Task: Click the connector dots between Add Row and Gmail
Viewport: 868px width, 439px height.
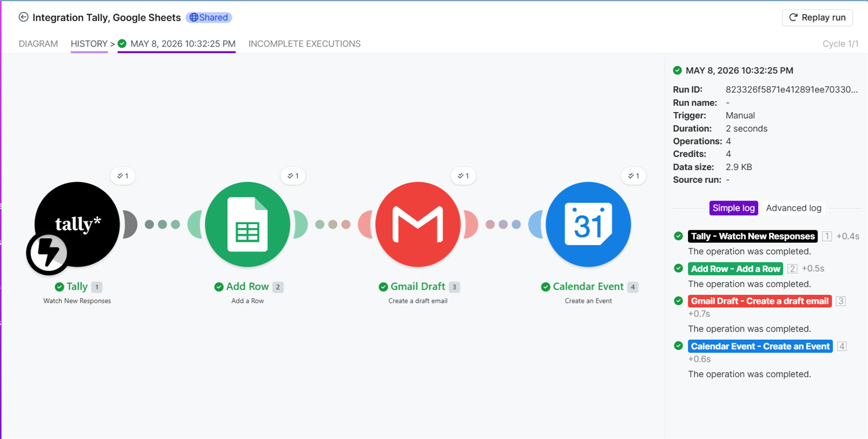Action: click(x=333, y=224)
